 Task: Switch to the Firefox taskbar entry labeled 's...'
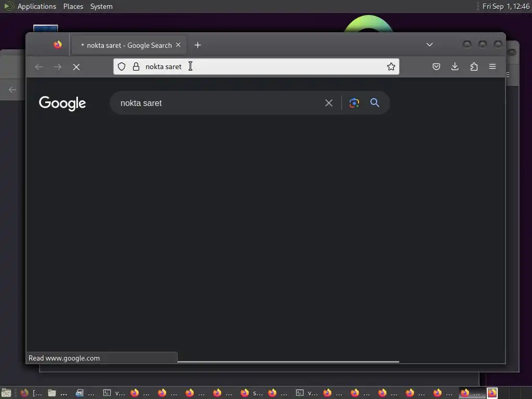pyautogui.click(x=251, y=393)
